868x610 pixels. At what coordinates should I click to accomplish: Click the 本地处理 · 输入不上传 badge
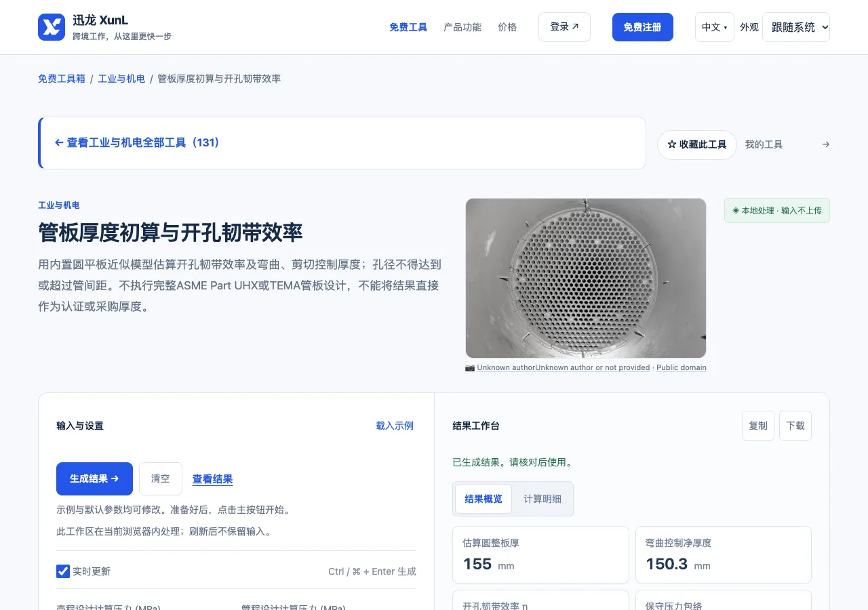click(x=777, y=211)
